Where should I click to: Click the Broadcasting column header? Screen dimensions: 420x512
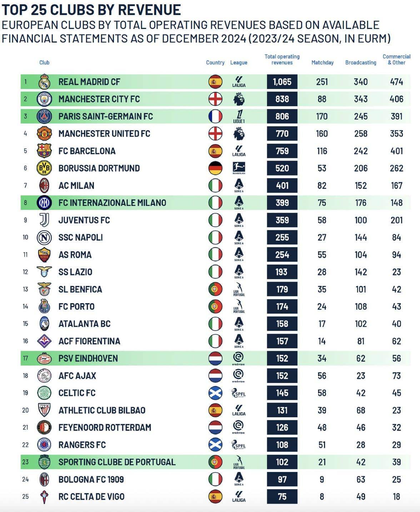361,63
